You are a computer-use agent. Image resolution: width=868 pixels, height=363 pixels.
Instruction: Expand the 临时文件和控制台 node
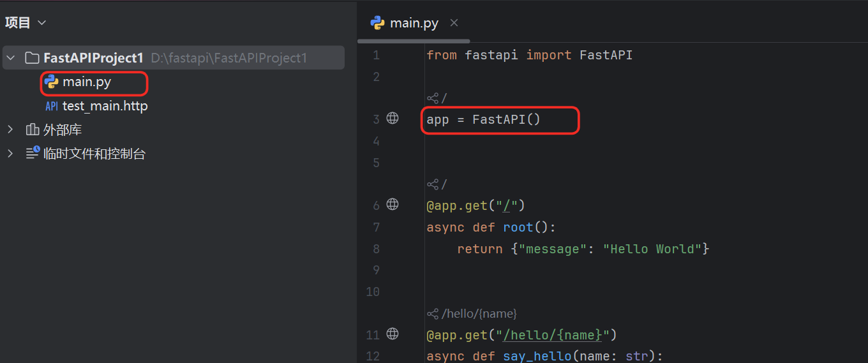click(x=10, y=154)
